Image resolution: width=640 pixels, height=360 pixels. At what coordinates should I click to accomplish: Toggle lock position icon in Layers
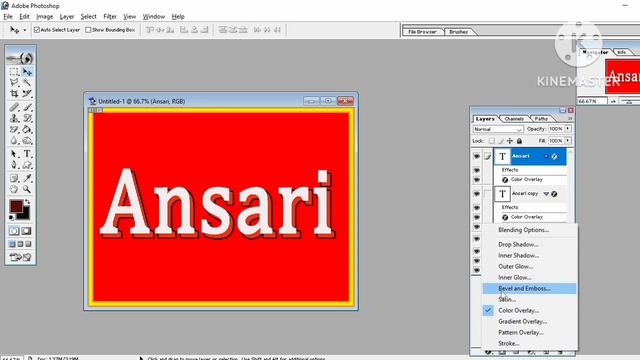point(510,141)
